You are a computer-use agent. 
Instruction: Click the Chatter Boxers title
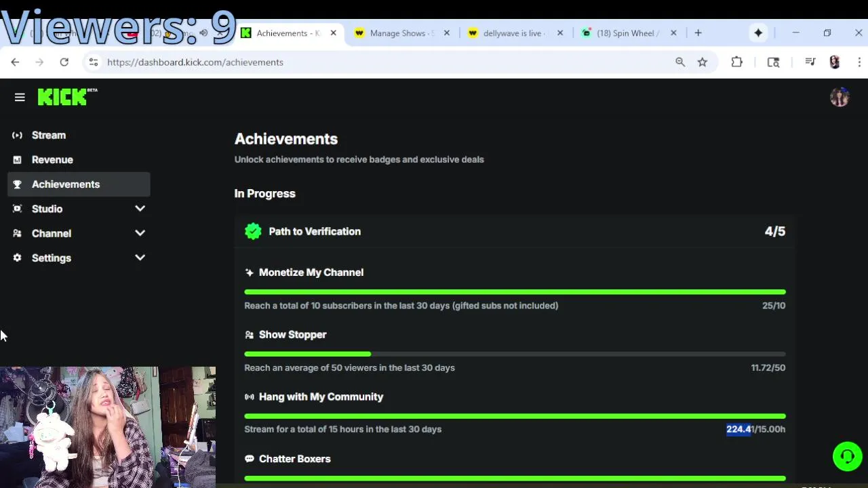pyautogui.click(x=295, y=459)
